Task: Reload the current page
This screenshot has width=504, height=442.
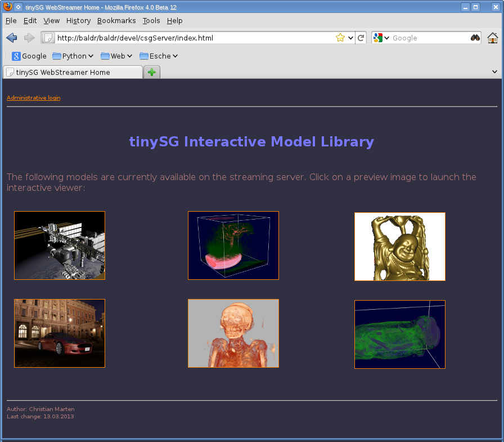Action: pos(361,38)
